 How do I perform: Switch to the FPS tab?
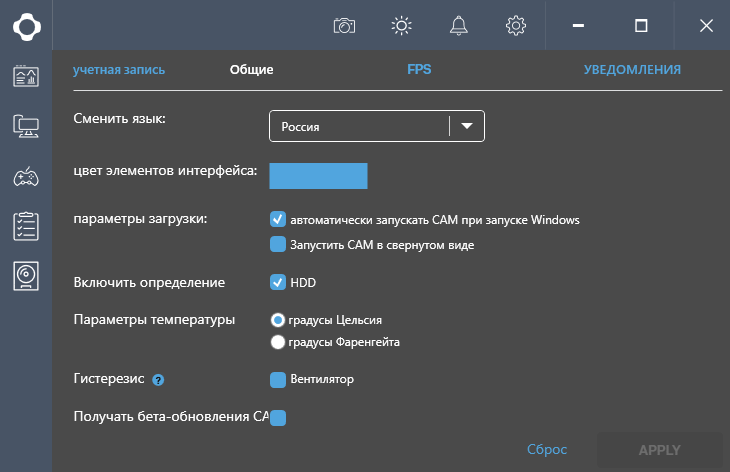click(419, 70)
